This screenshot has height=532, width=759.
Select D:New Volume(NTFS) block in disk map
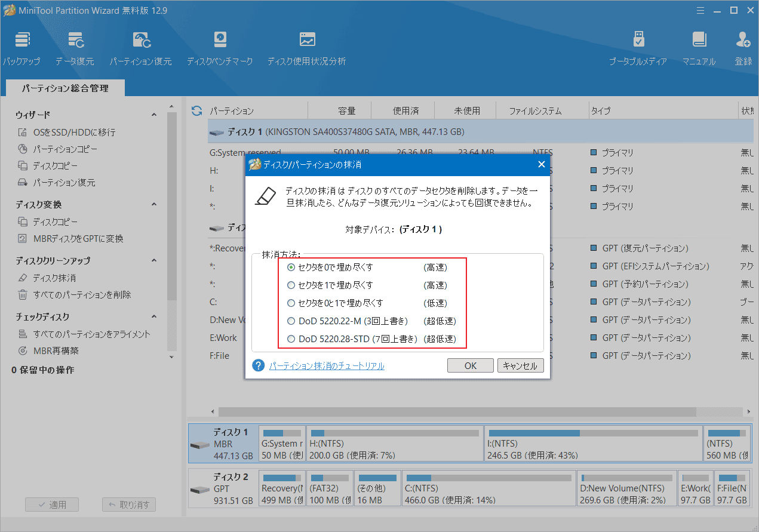click(627, 488)
